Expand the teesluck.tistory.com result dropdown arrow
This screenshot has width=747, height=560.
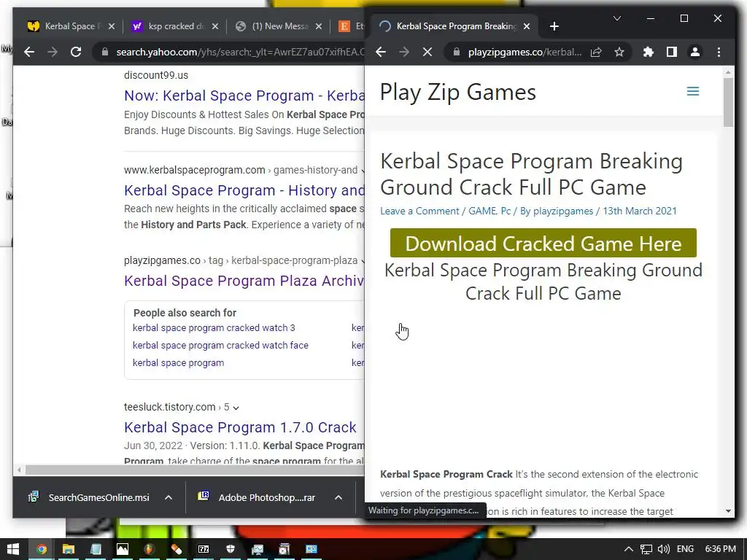point(236,408)
